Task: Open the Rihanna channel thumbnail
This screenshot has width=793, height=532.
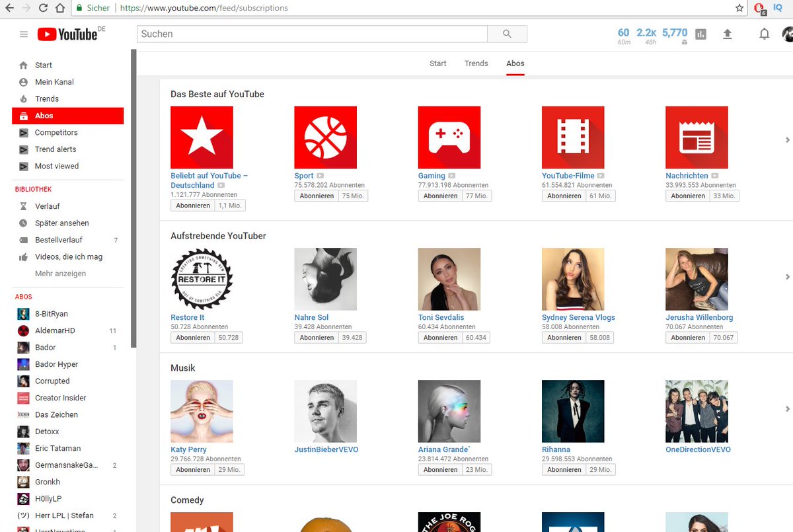Action: pyautogui.click(x=573, y=411)
